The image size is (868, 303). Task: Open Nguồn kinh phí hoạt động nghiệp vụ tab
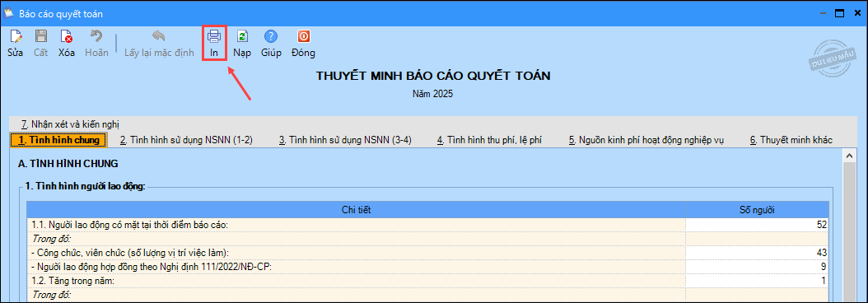pos(646,140)
